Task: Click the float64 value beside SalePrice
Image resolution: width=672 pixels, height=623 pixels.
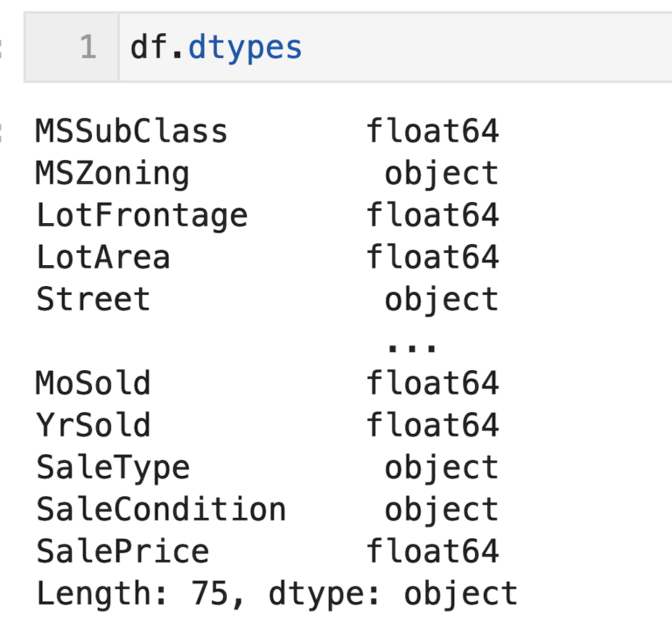Action: point(432,551)
